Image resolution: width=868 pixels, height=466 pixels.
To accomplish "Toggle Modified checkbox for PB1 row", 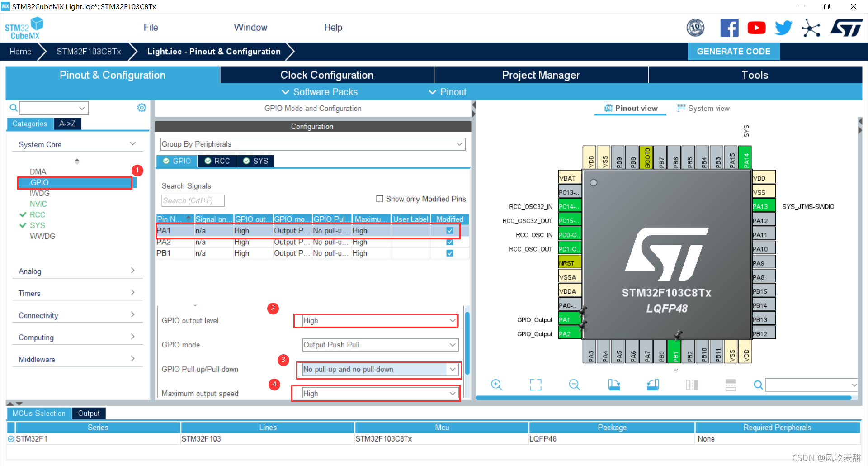I will (450, 253).
